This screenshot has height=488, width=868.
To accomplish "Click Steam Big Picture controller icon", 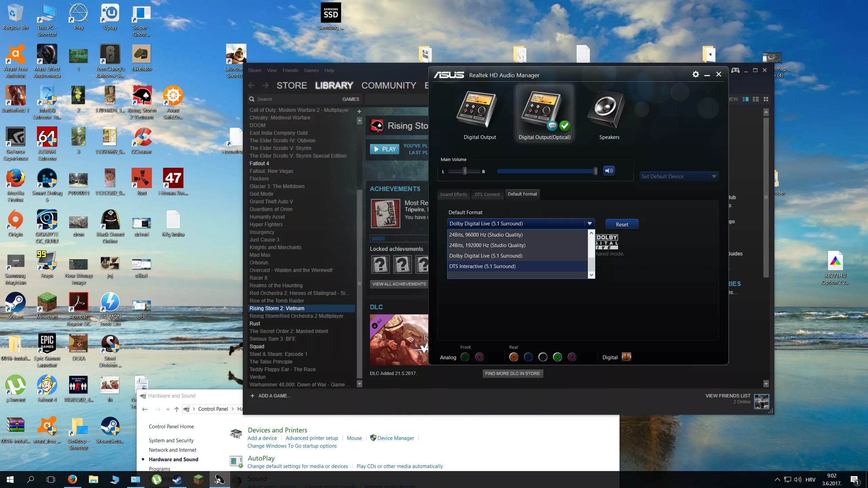I will click(x=735, y=70).
